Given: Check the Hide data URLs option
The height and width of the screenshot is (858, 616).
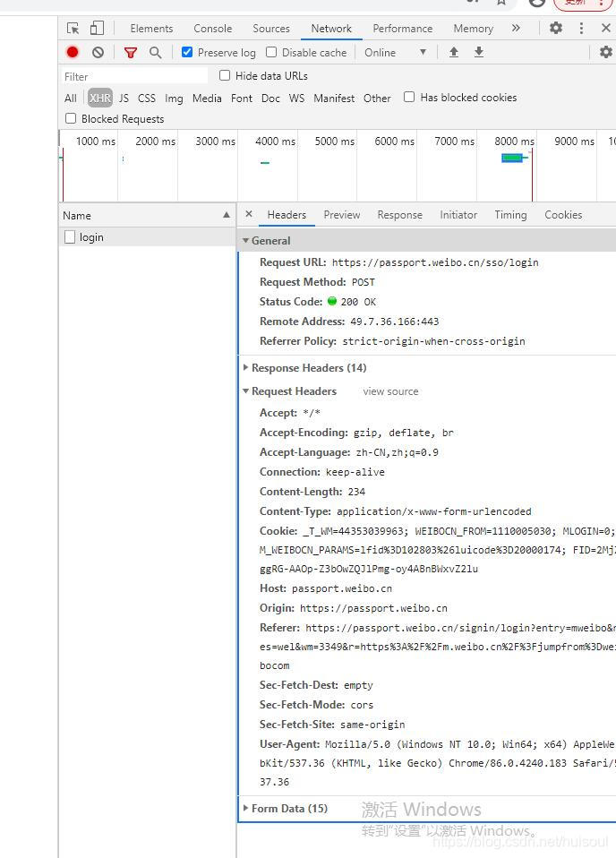Looking at the screenshot, I should tap(225, 75).
